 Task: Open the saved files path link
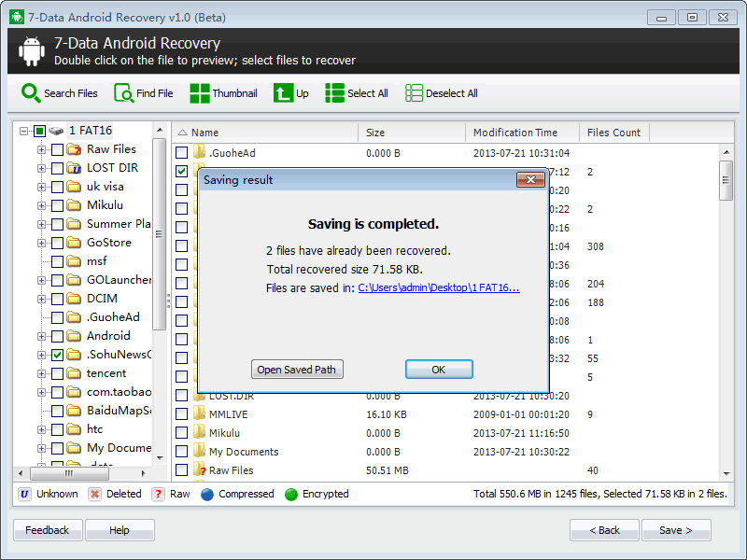pos(439,287)
